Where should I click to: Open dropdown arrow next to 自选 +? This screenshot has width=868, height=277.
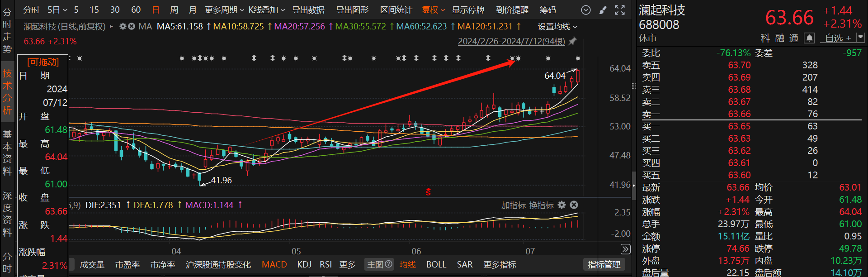point(860,38)
